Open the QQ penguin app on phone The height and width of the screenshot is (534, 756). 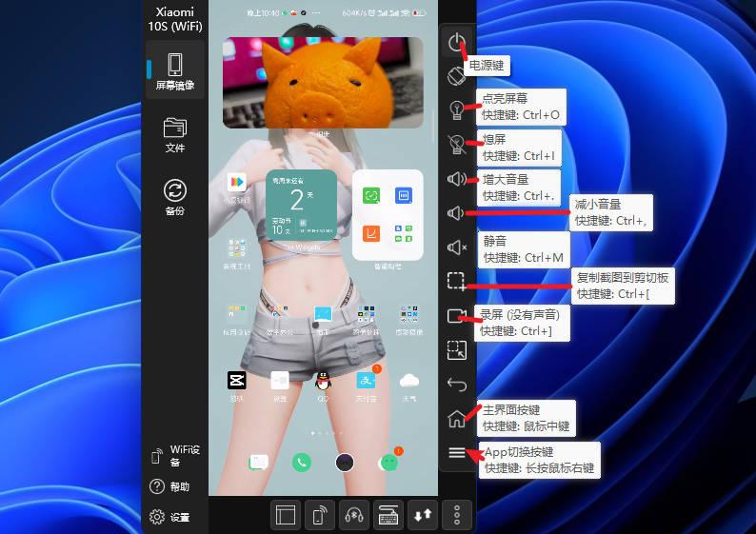coord(323,381)
